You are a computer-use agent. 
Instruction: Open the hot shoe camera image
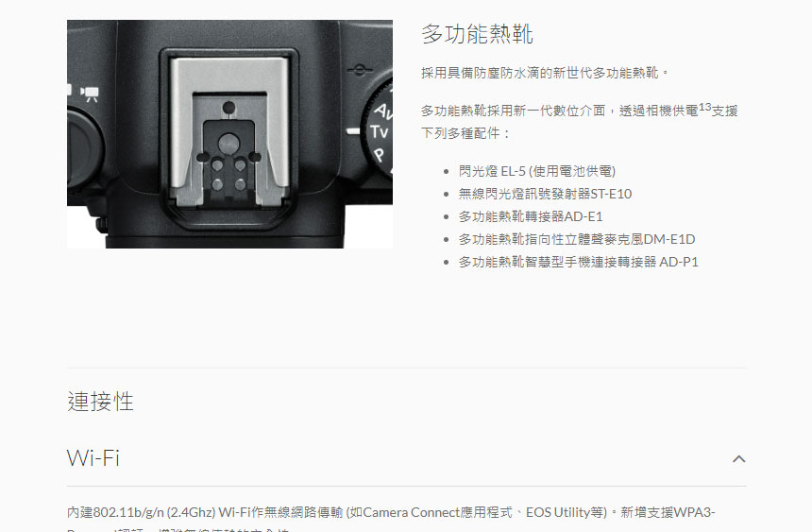point(229,134)
